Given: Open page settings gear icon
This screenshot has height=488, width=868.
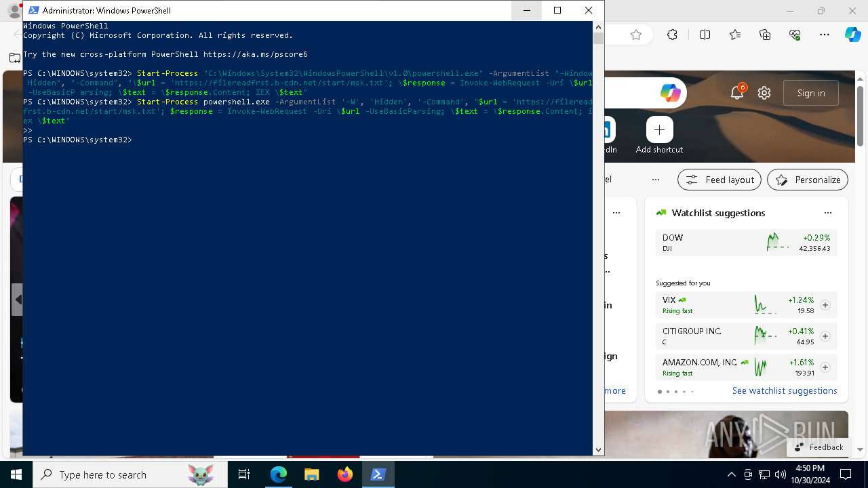Looking at the screenshot, I should point(764,93).
